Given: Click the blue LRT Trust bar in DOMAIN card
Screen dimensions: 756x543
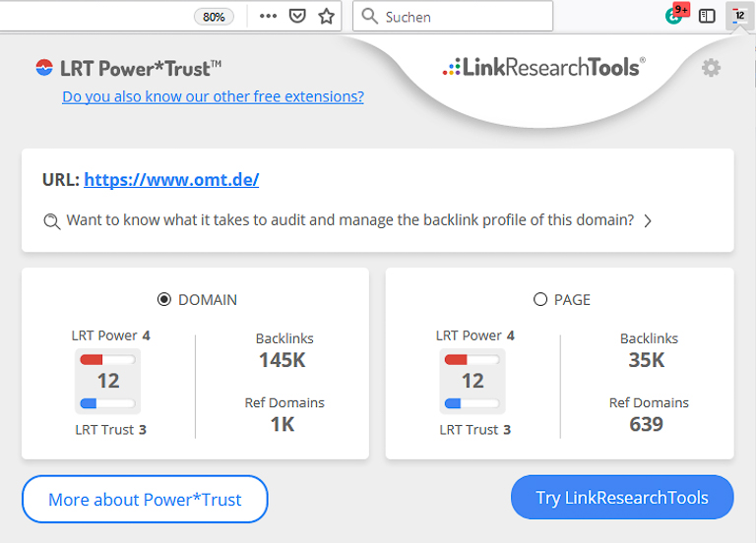Looking at the screenshot, I should pyautogui.click(x=107, y=403).
